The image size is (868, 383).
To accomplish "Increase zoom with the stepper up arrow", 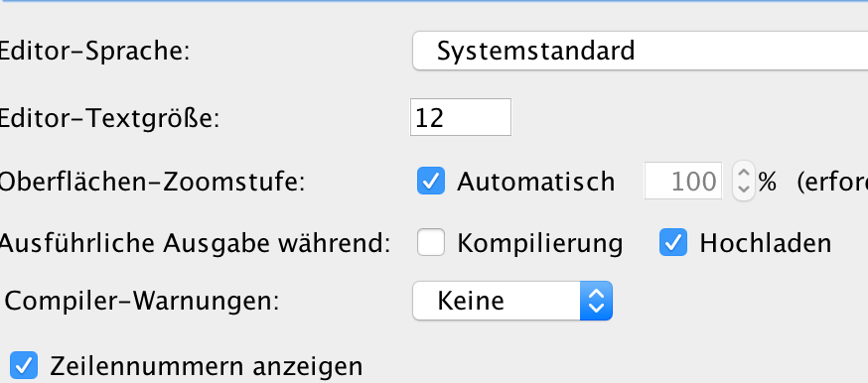I will [x=744, y=172].
